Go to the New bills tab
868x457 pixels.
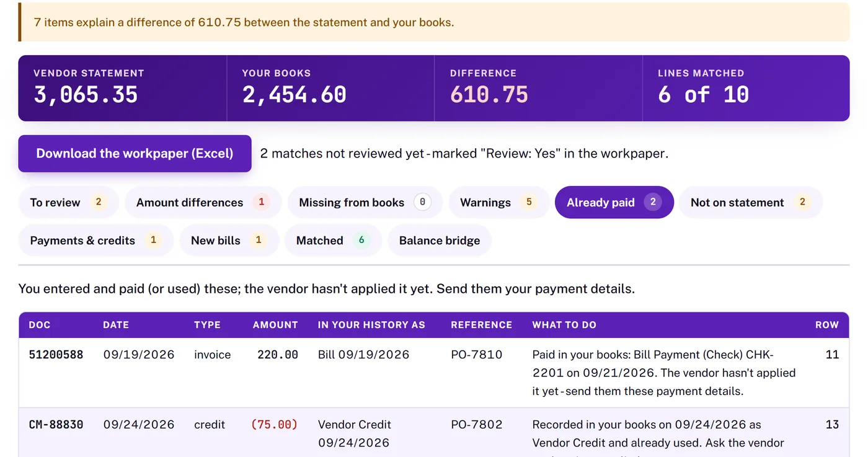click(x=229, y=241)
